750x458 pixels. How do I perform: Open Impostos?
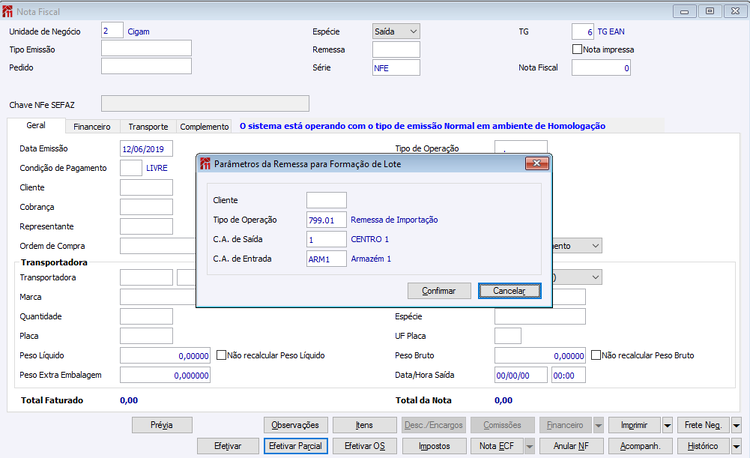[434, 446]
